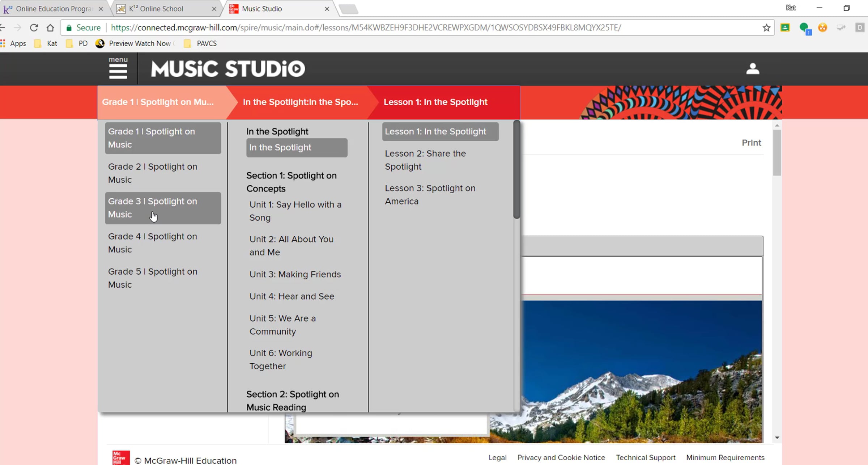Image resolution: width=868 pixels, height=465 pixels.
Task: Click the Section 2: Spotlight on Music Reading heading
Action: pos(293,401)
